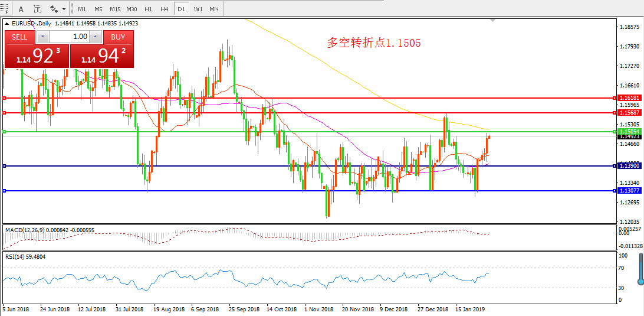Switch to the H4 timeframe
Image resolution: width=644 pixels, height=316 pixels.
(164, 9)
